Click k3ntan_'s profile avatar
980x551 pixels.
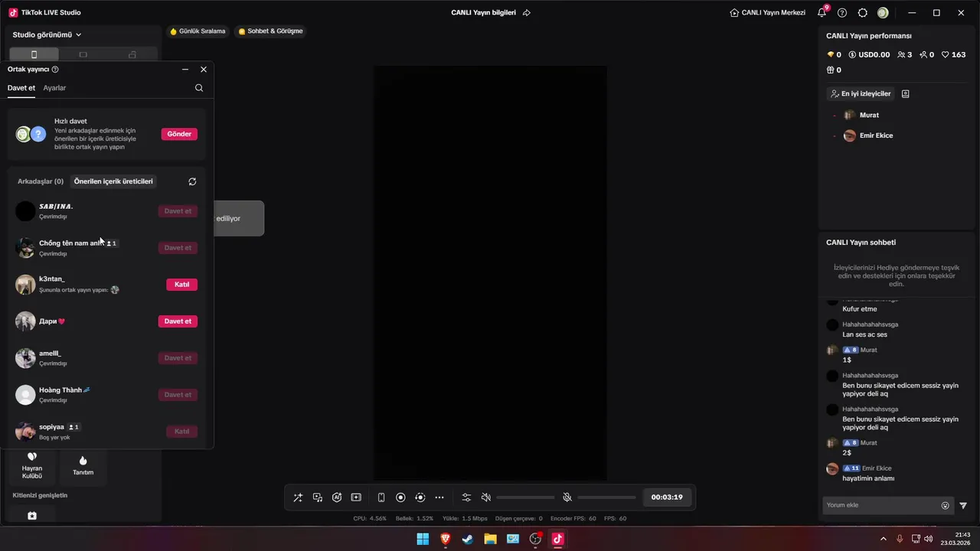pyautogui.click(x=26, y=285)
